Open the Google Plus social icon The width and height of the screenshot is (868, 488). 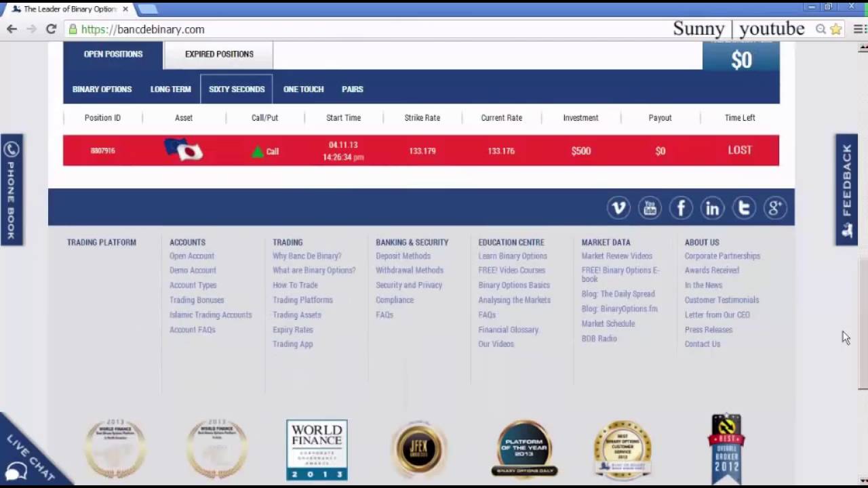[775, 208]
